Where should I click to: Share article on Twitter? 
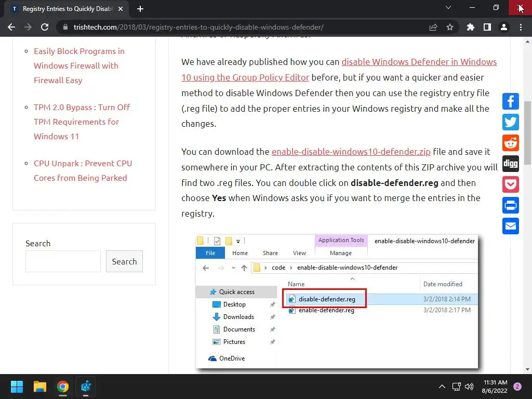tap(511, 122)
